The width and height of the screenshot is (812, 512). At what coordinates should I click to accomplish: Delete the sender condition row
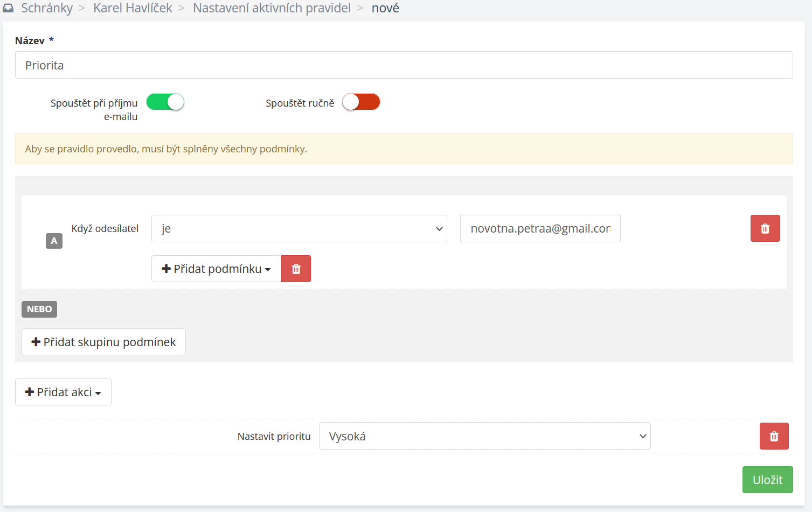click(x=765, y=229)
